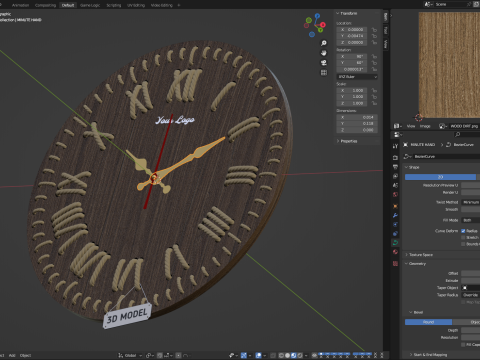Open the Object properties tab icon
The height and width of the screenshot is (360, 480).
pyautogui.click(x=395, y=206)
